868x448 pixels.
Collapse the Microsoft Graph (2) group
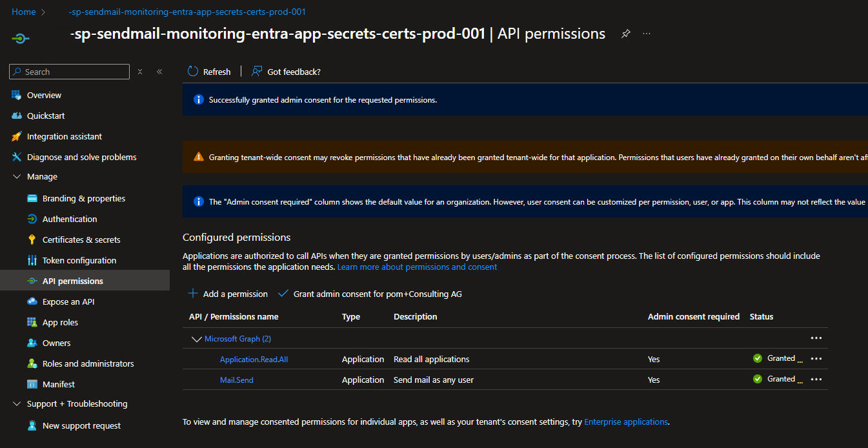click(x=196, y=339)
